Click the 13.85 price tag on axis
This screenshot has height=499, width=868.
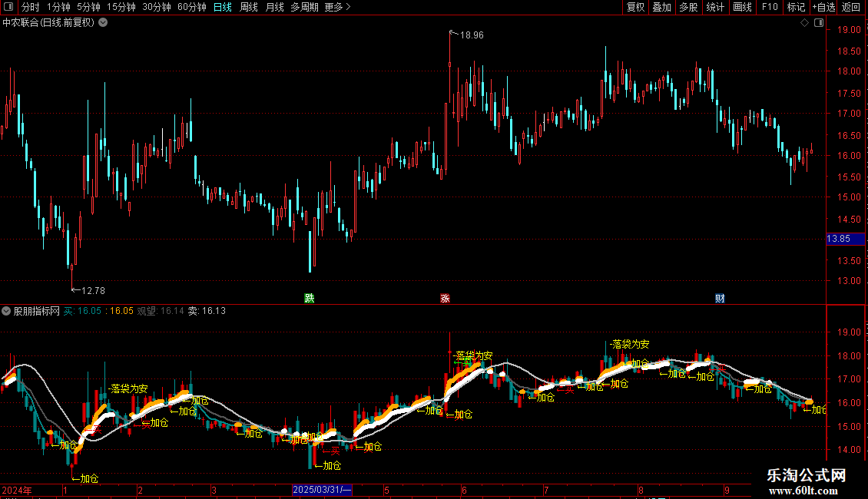pos(845,239)
